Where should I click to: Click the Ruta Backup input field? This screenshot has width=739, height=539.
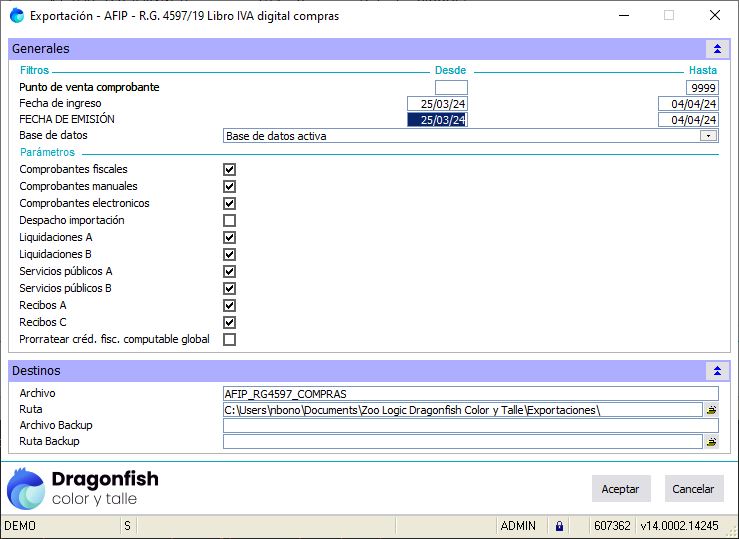463,442
